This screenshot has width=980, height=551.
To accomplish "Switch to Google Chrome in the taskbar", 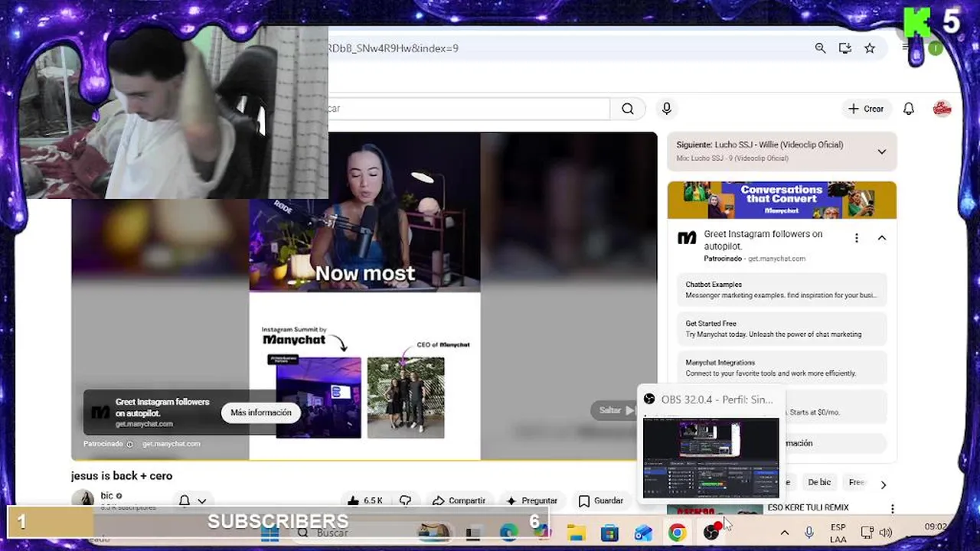I will point(677,533).
